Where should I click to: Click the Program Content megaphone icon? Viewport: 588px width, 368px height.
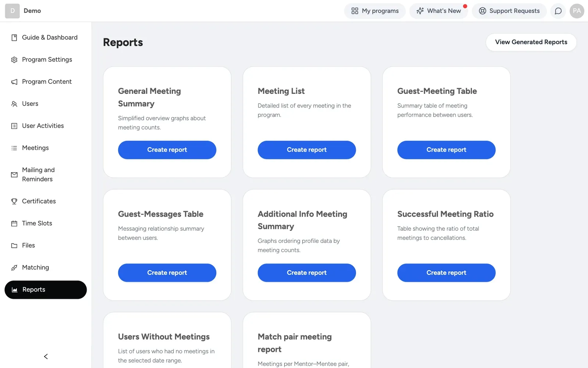pos(14,82)
